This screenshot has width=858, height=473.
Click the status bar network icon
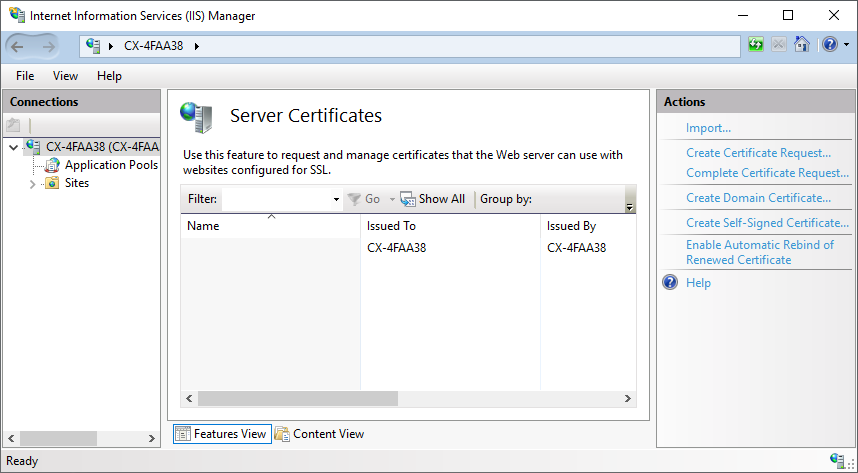tap(837, 461)
